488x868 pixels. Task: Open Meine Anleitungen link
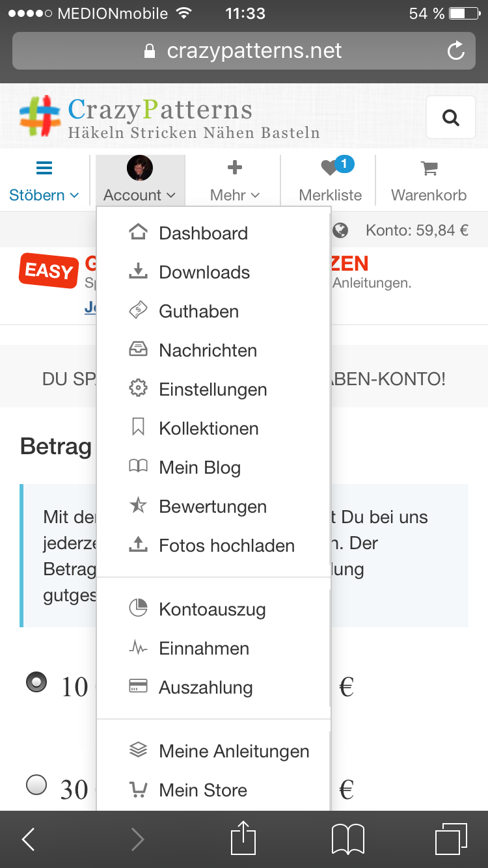pyautogui.click(x=234, y=751)
